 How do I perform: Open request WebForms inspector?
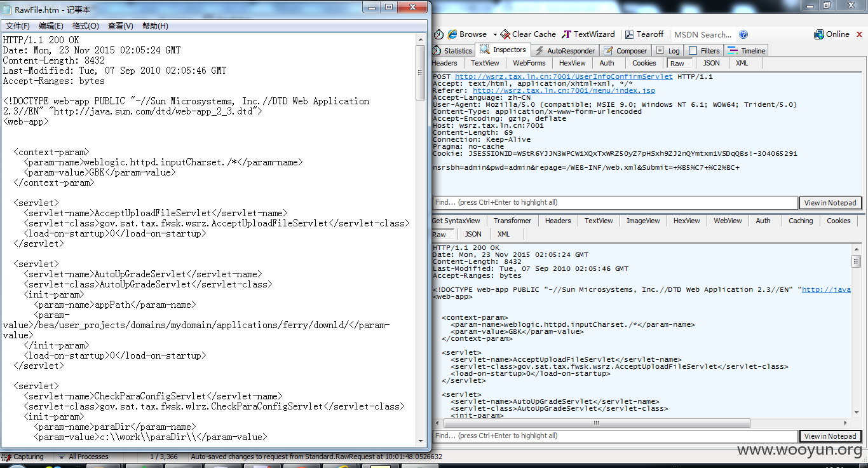click(x=529, y=63)
